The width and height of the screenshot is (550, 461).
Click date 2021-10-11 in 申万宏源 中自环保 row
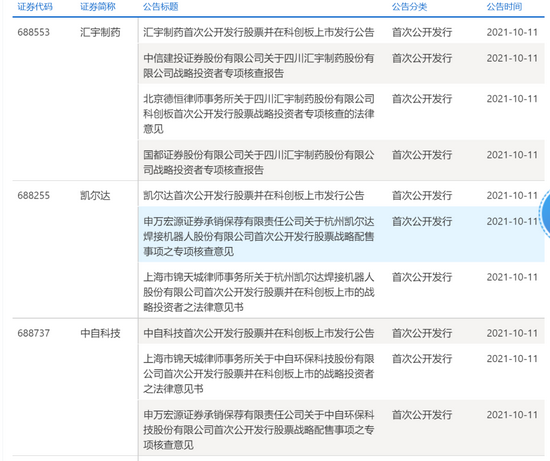pyautogui.click(x=512, y=415)
